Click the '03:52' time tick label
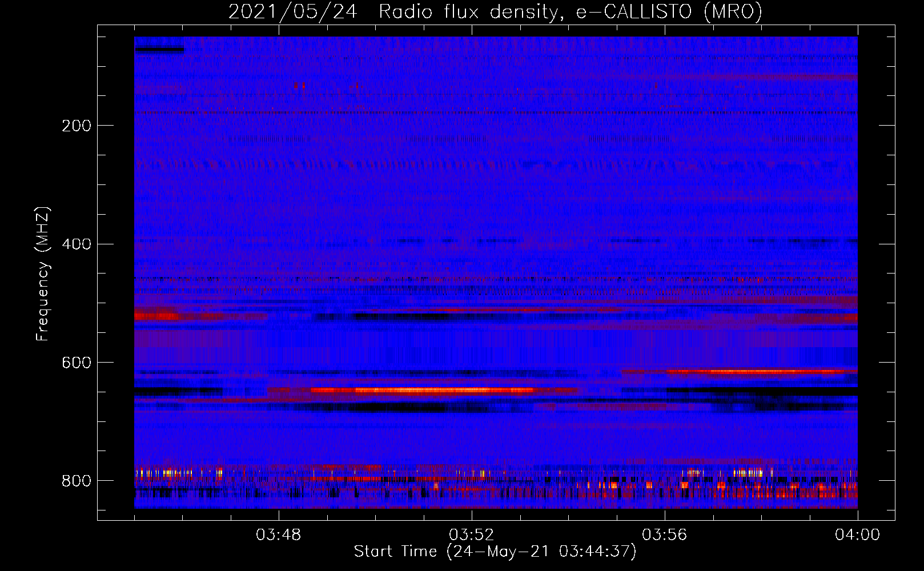This screenshot has height=571, width=924. click(472, 535)
